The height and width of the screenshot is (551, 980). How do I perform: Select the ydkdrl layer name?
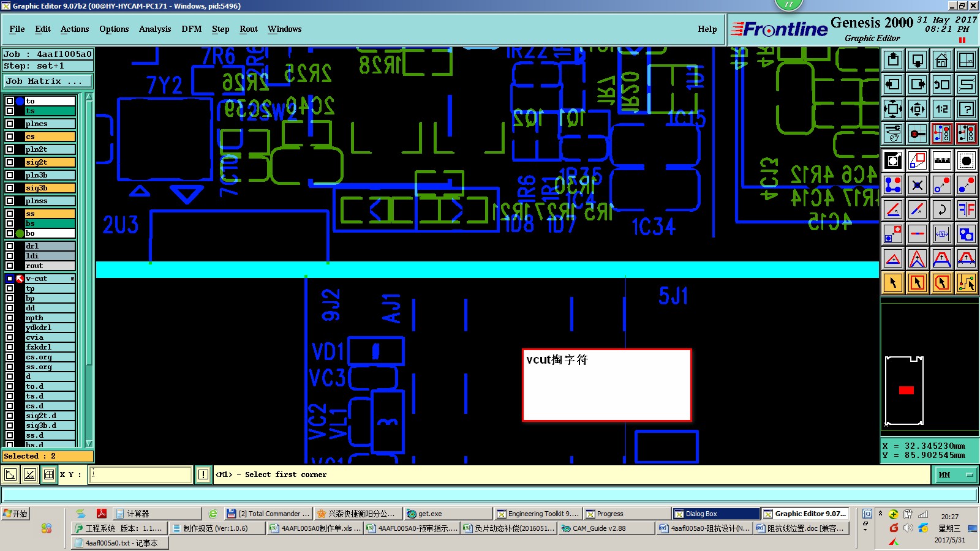tap(50, 328)
